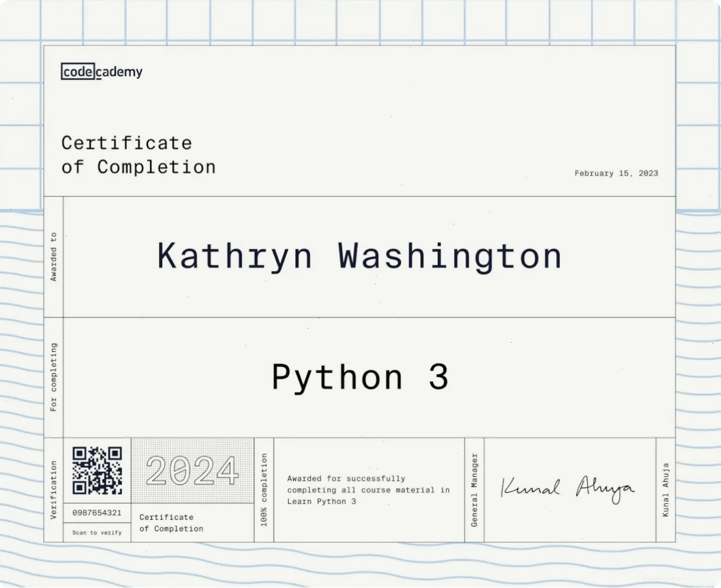This screenshot has height=588, width=721.
Task: Click the vertical Awarded to label
Action: (x=54, y=257)
